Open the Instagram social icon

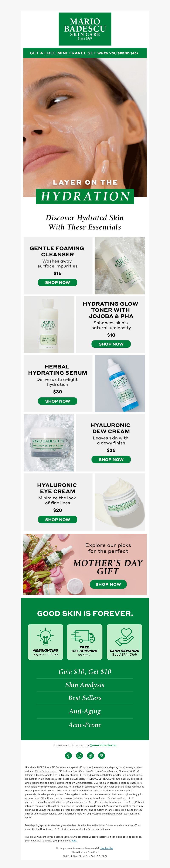79,755
